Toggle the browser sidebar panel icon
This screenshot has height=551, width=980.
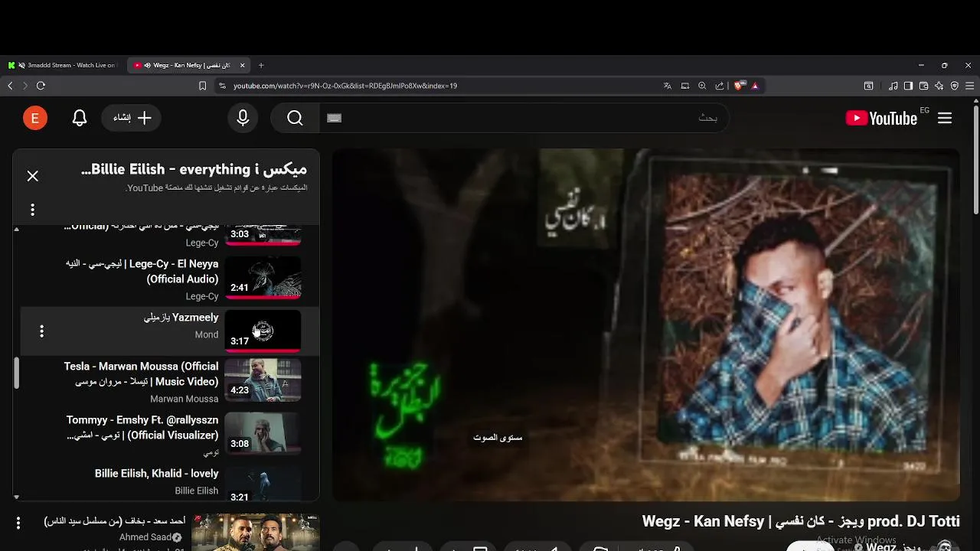[x=908, y=86]
